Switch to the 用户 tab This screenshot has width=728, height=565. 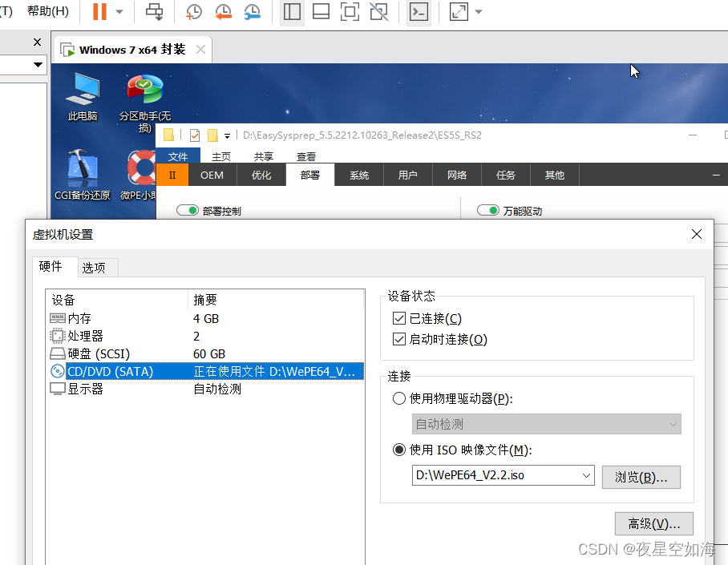tap(407, 175)
